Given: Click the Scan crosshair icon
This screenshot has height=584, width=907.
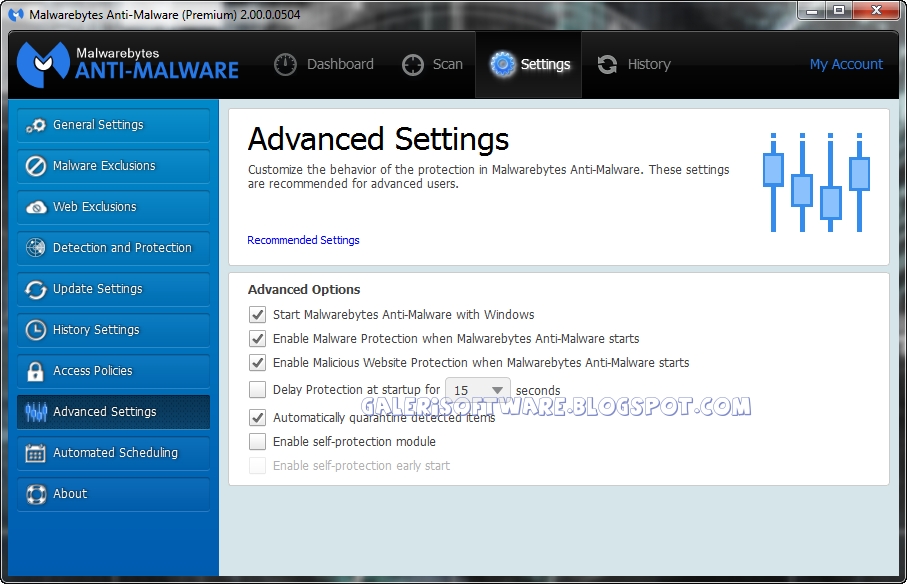Looking at the screenshot, I should tap(413, 64).
